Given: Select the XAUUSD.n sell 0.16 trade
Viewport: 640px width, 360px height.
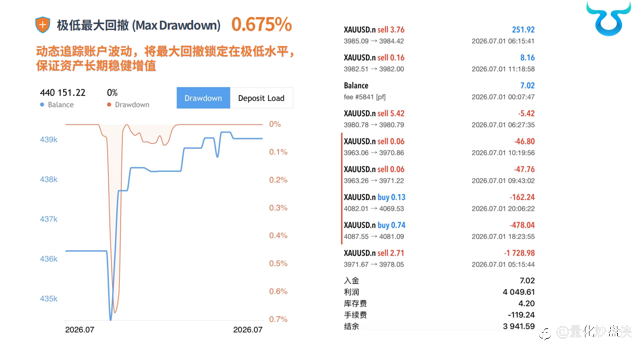Looking at the screenshot, I should (439, 63).
